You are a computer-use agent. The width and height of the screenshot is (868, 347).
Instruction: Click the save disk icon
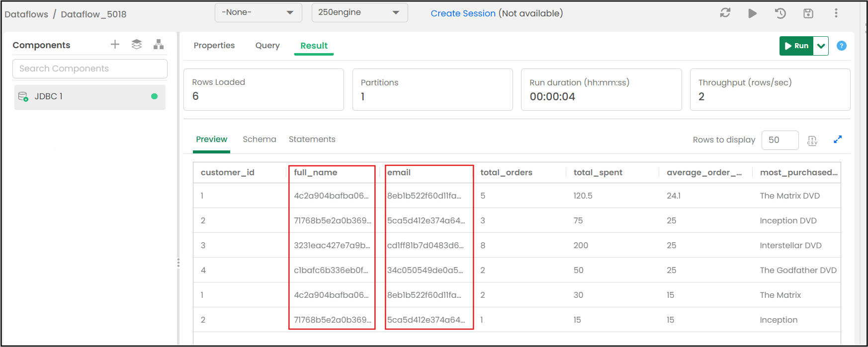tap(808, 13)
